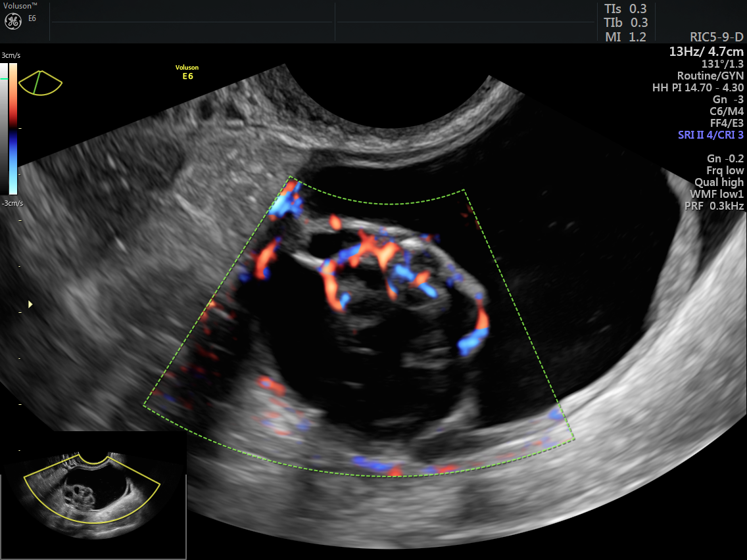747x560 pixels.
Task: Click the green baseline marker on color scale
Action: (4, 79)
